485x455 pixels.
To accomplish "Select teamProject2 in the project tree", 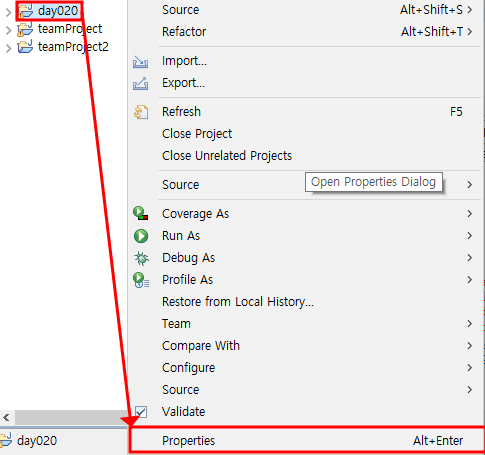I will pyautogui.click(x=73, y=47).
